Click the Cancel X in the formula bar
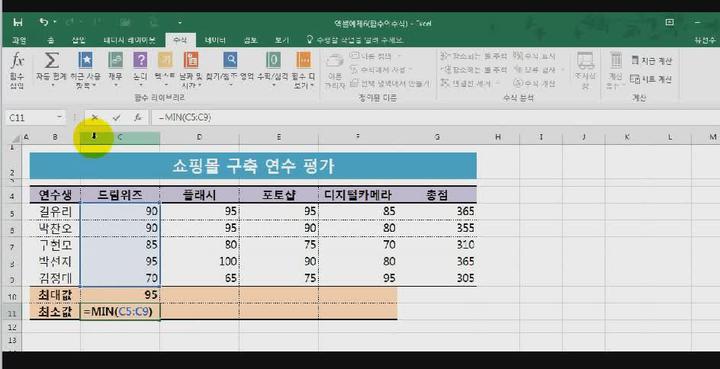Screen dimensions: 720x369 point(95,117)
